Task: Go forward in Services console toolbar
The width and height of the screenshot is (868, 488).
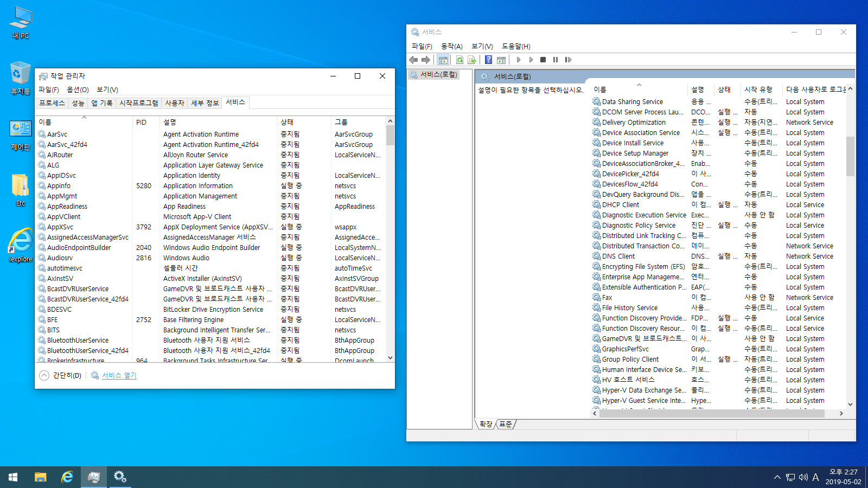Action: click(x=426, y=60)
